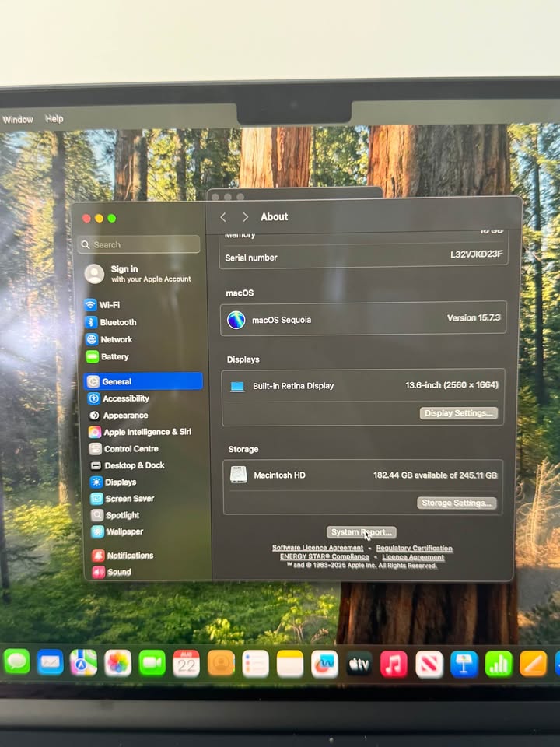Open Accessibility settings

(119, 398)
